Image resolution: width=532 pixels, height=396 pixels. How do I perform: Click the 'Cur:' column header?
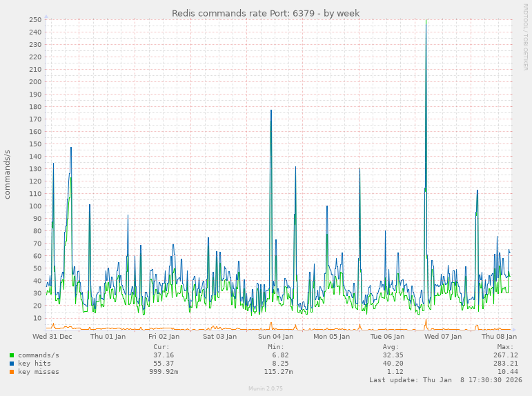[161, 347]
